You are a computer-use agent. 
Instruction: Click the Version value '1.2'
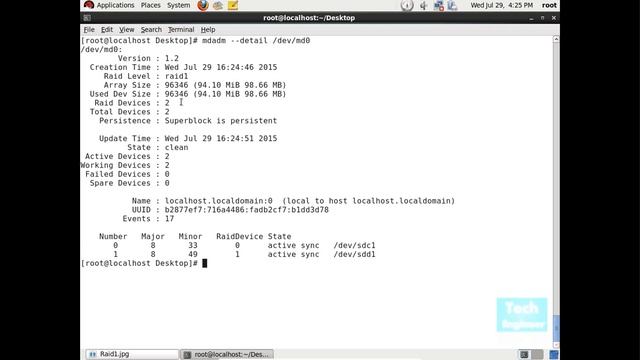click(x=172, y=58)
